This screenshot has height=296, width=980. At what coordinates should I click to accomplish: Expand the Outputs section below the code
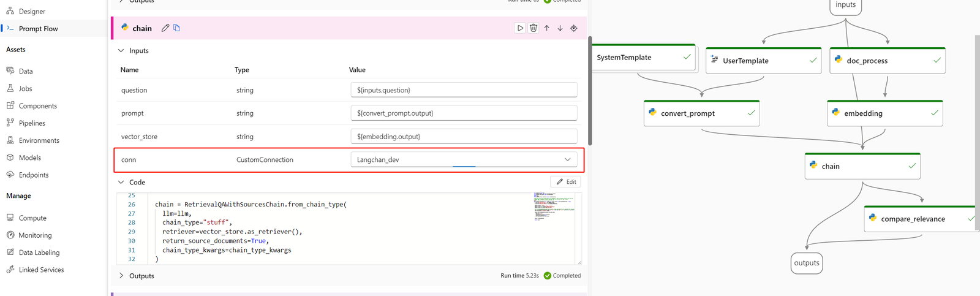tap(121, 276)
